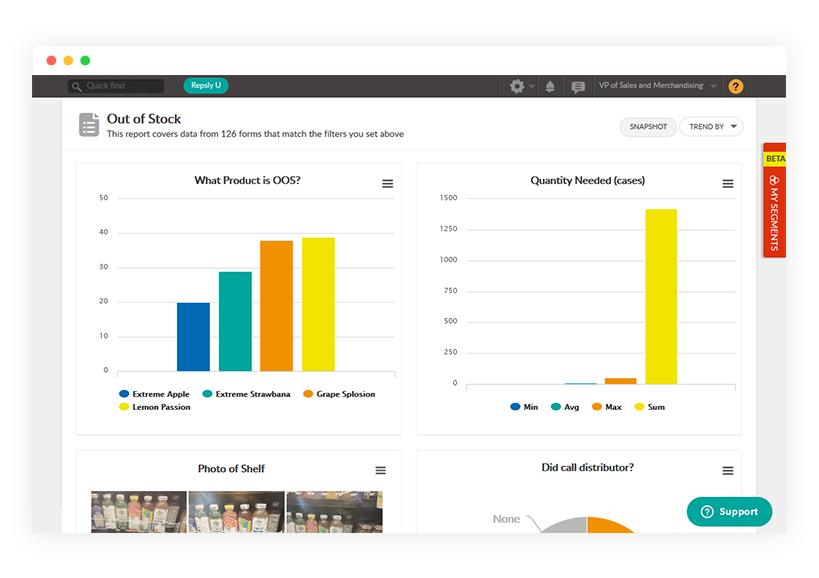Click the Repsly U tab
The width and height of the screenshot is (819, 578).
[206, 86]
